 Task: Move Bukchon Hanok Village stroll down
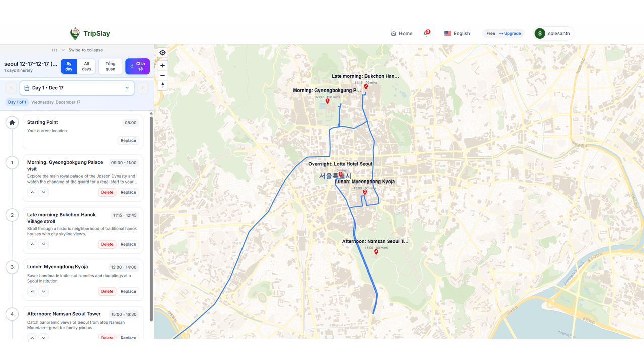(44, 244)
